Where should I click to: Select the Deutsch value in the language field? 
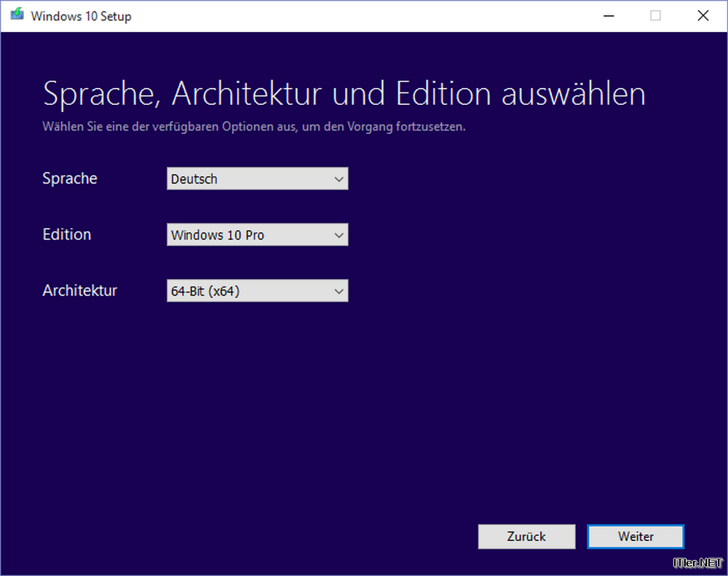194,178
